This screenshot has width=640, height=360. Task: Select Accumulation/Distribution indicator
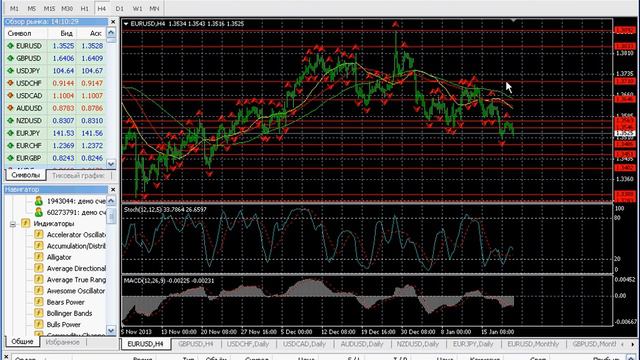click(76, 246)
